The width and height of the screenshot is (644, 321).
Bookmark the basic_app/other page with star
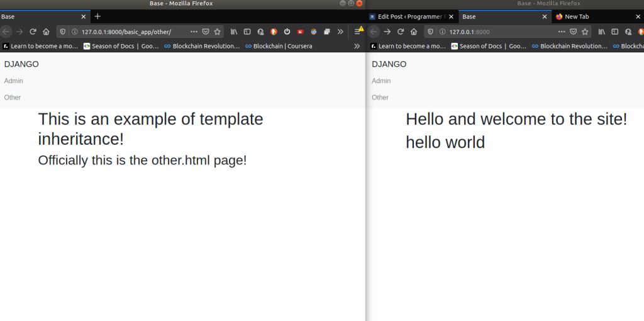coord(217,31)
